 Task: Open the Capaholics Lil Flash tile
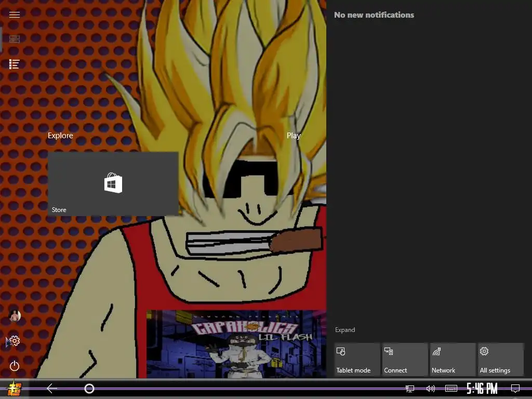[236, 344]
